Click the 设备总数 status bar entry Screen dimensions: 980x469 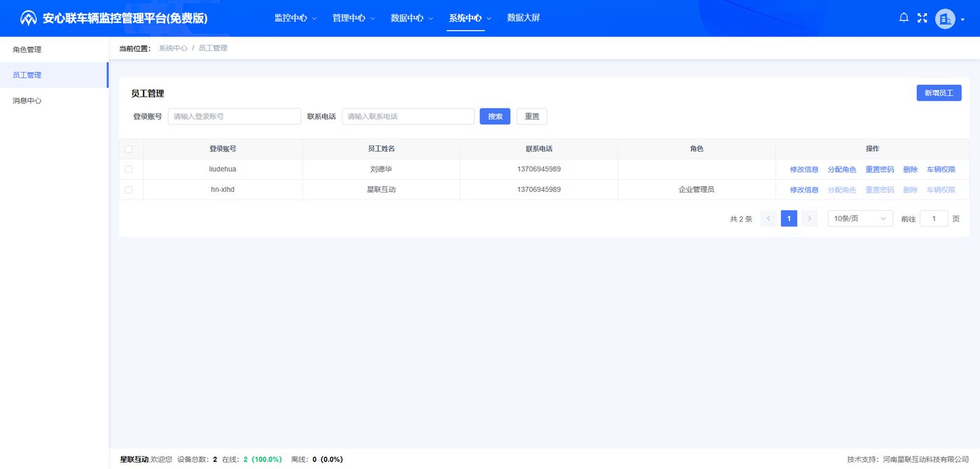197,460
